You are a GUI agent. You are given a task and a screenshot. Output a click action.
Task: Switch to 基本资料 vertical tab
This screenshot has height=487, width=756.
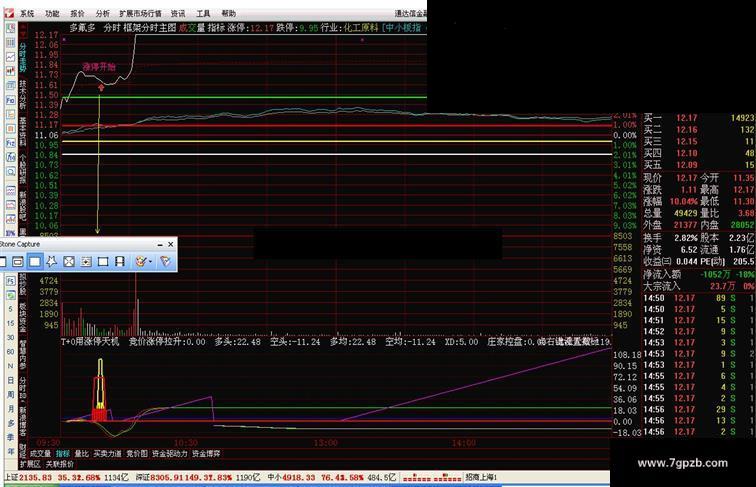23,132
